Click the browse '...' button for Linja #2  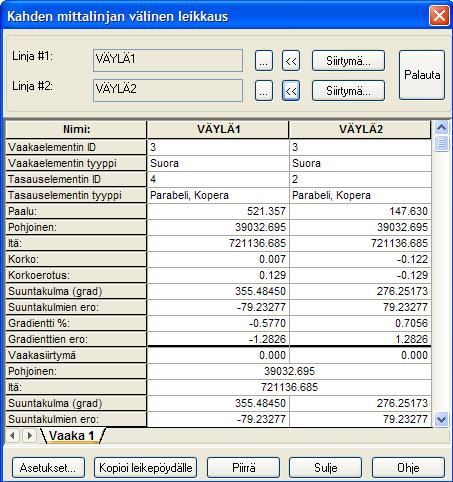(x=264, y=91)
